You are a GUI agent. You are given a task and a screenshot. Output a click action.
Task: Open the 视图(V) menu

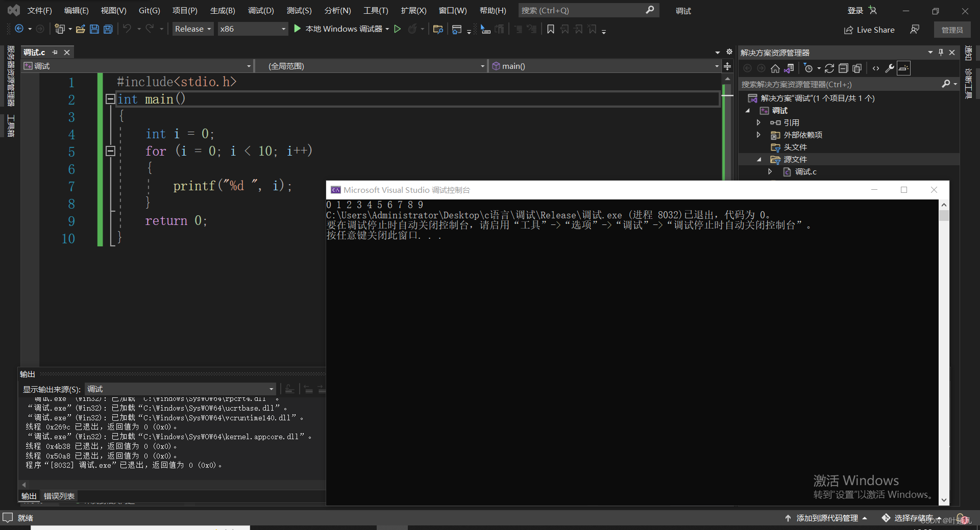tap(113, 11)
